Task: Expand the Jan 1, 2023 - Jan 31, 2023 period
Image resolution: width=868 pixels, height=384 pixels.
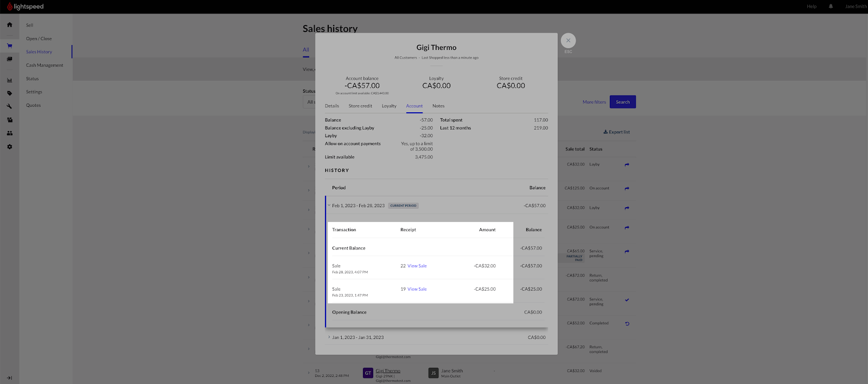Action: pos(329,337)
